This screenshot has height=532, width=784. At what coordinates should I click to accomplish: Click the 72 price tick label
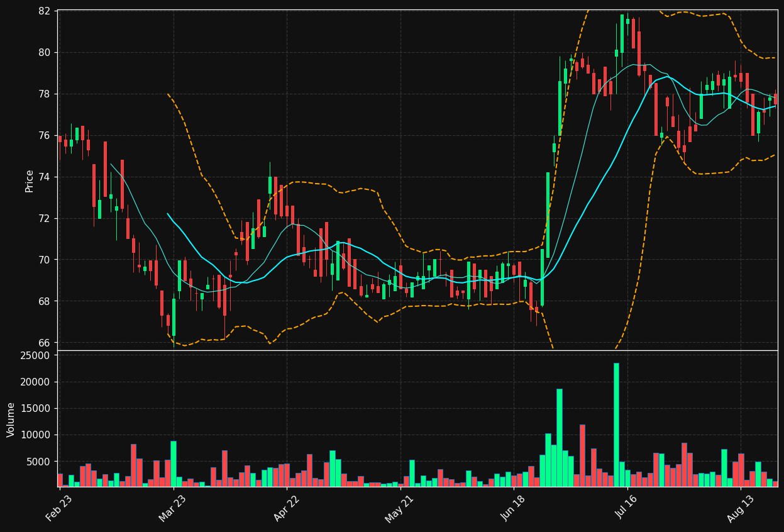pos(44,218)
